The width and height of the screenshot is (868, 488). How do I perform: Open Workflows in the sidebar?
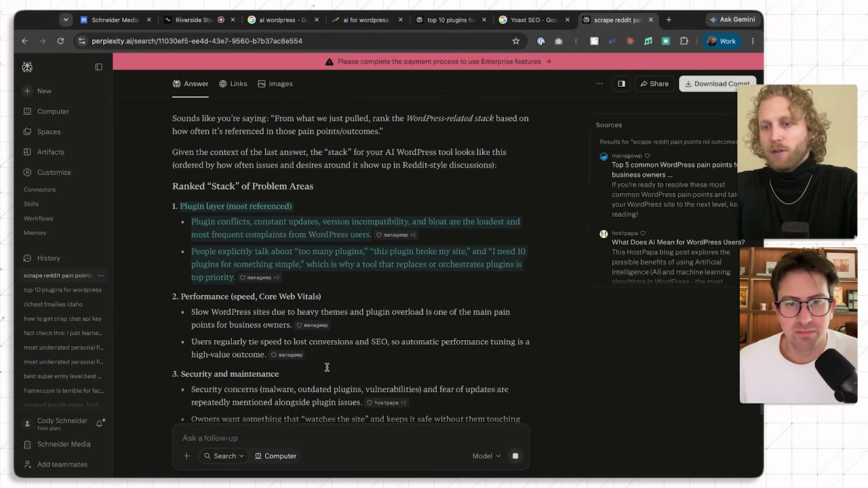(38, 218)
